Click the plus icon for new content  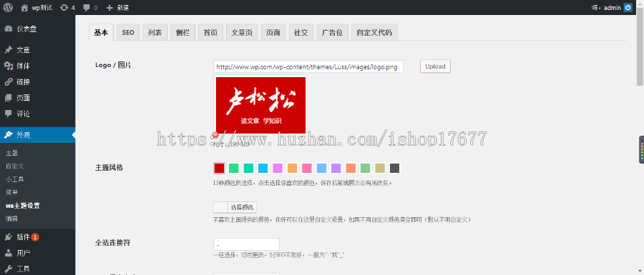point(109,7)
